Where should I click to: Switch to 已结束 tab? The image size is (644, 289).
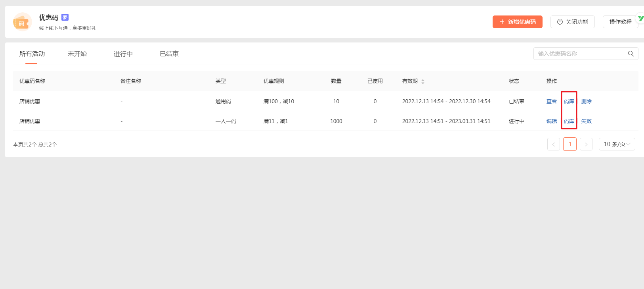tap(169, 54)
